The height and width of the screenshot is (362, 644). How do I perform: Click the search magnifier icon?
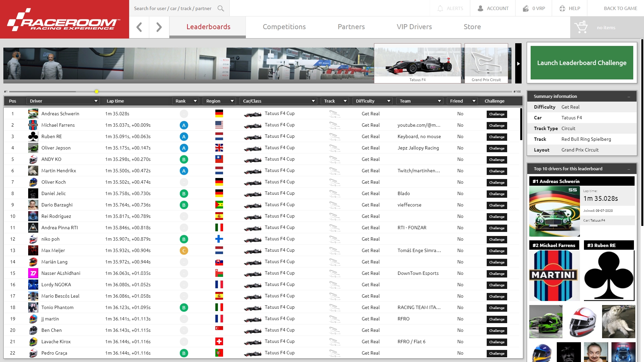(x=220, y=8)
